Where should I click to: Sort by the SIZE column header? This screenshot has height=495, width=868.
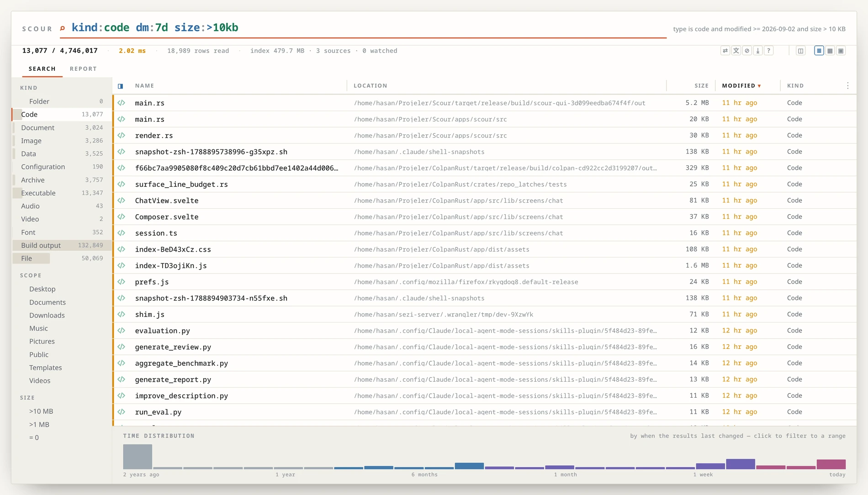coord(701,85)
